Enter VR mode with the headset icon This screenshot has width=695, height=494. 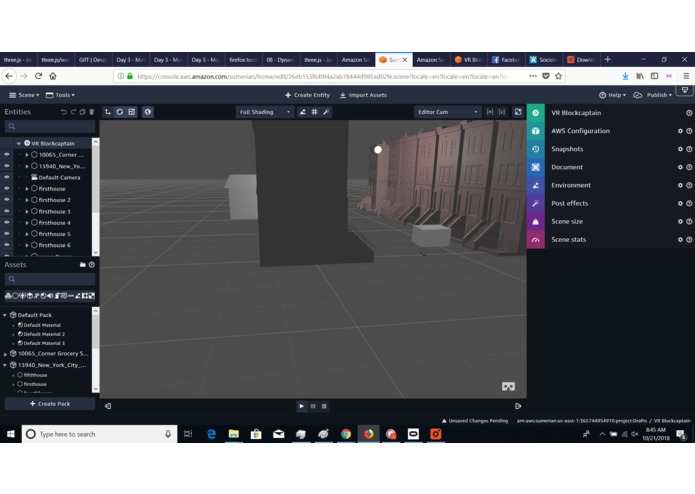click(508, 387)
